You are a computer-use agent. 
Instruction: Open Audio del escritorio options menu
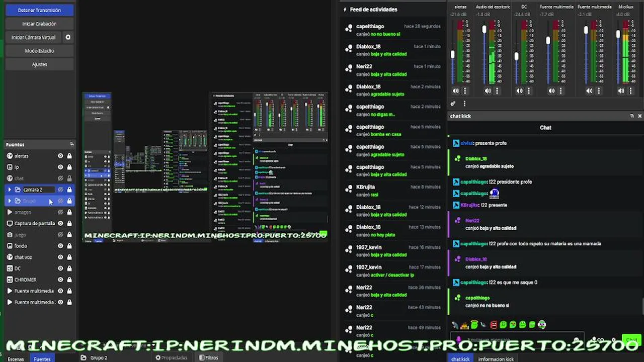[x=497, y=91]
